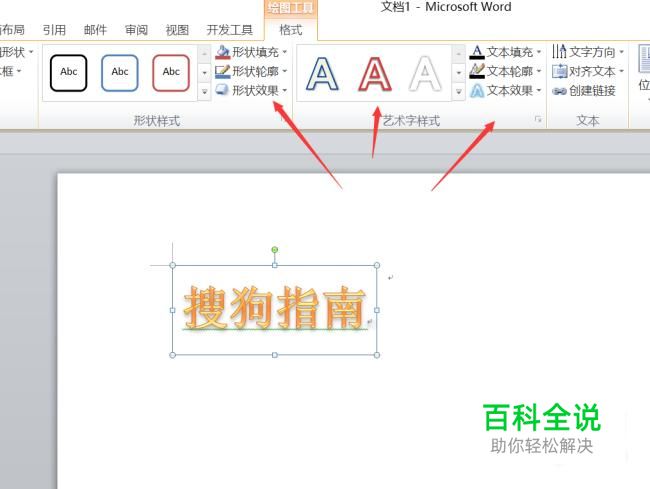The image size is (650, 489).
Task: Click the green rotation handle of the WordArt
Action: 274,249
